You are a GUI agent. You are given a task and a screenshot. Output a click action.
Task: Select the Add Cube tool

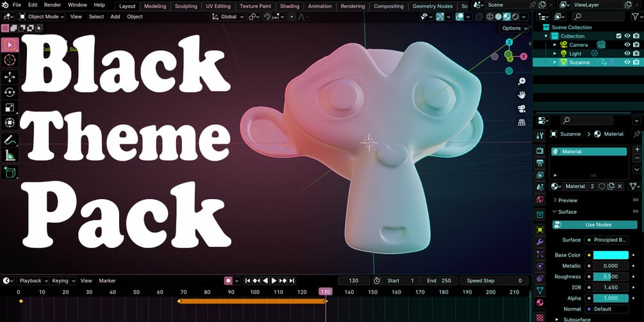tap(10, 172)
